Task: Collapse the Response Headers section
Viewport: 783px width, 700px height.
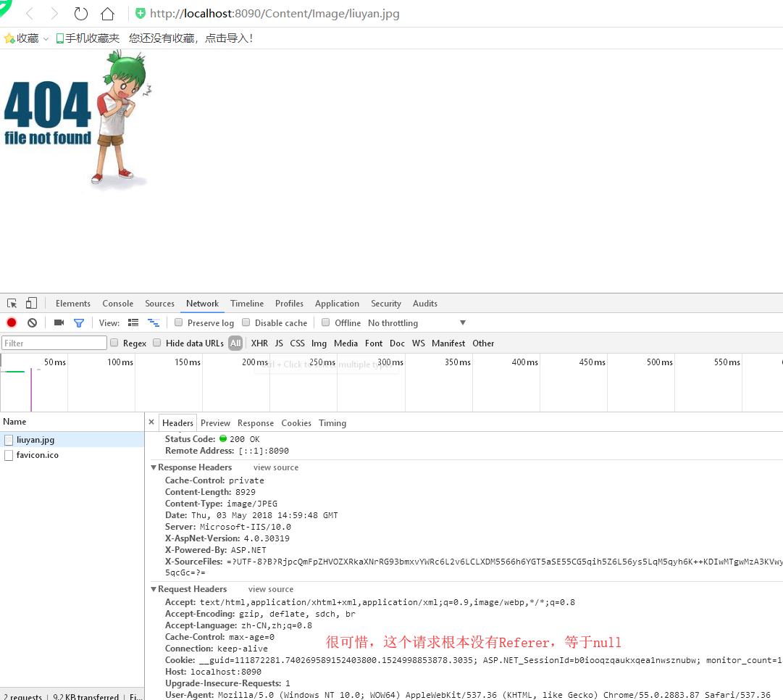Action: 154,467
